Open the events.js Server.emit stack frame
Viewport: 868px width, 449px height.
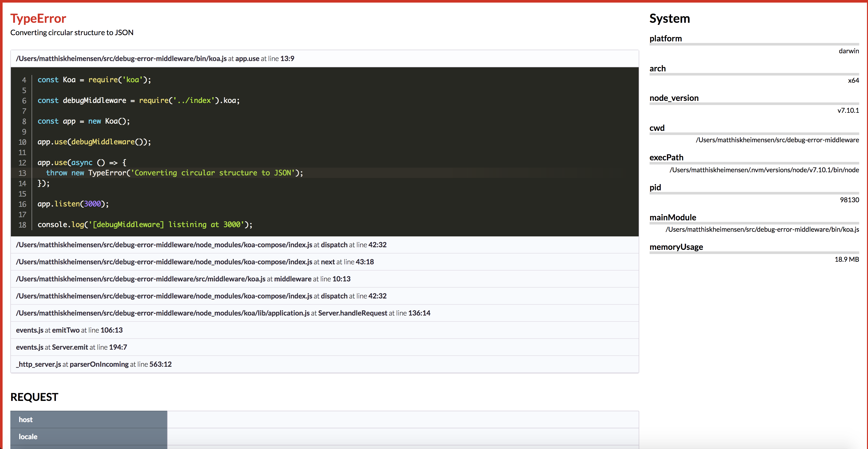click(x=71, y=347)
